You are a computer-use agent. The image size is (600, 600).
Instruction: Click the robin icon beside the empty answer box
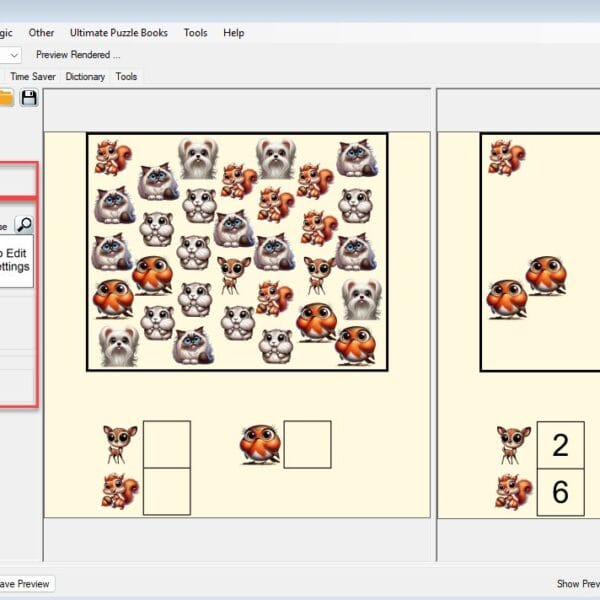coord(259,445)
